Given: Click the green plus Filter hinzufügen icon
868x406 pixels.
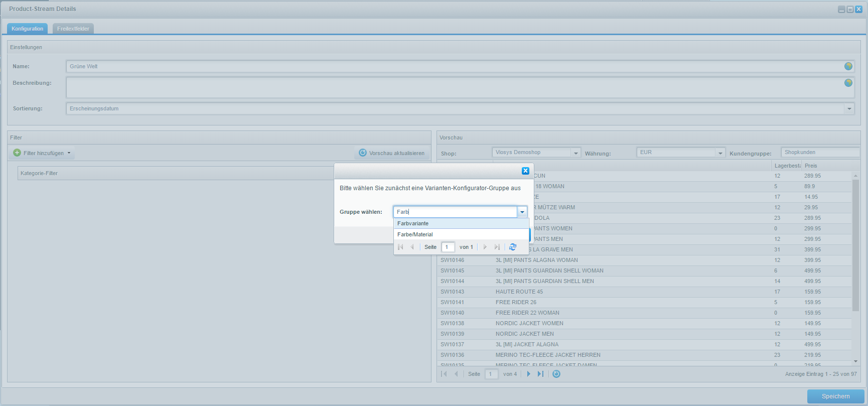Looking at the screenshot, I should tap(17, 153).
